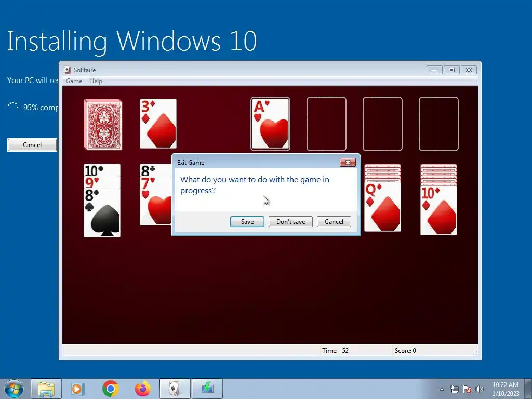Open File Explorer from the taskbar
532x399 pixels.
[46, 389]
